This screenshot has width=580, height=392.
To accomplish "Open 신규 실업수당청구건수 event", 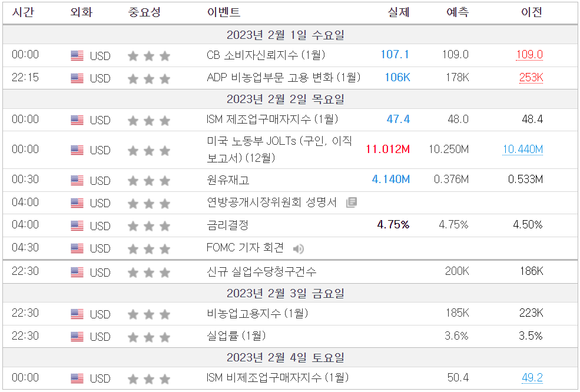I will pos(261,271).
